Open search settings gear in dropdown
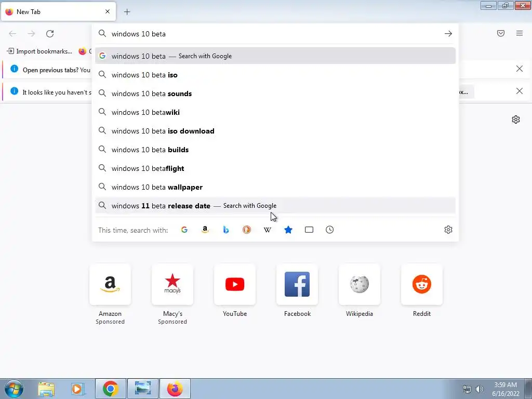This screenshot has width=532, height=399. [x=448, y=230]
